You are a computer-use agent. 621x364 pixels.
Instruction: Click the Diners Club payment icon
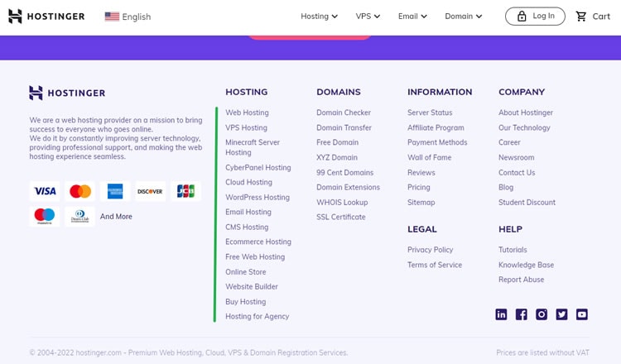tap(80, 217)
